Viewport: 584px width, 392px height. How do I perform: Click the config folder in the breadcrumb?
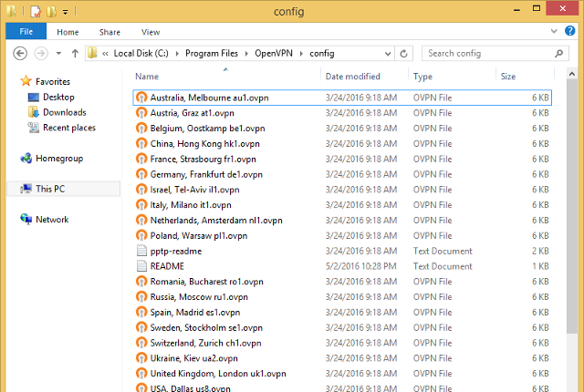pos(322,54)
